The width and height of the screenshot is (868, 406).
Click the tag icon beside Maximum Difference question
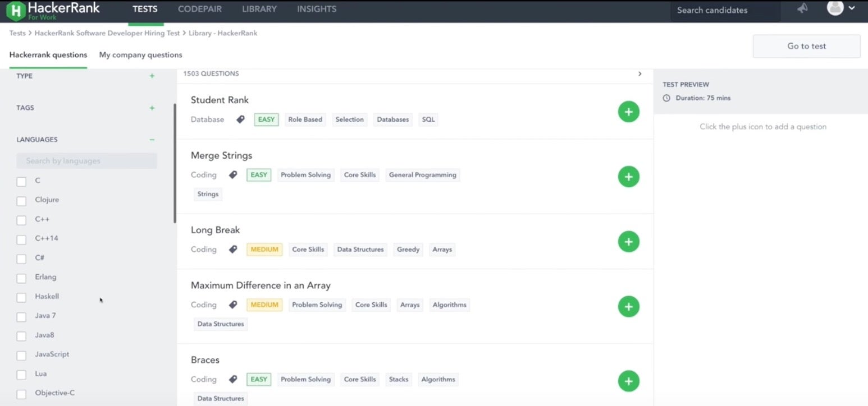233,304
